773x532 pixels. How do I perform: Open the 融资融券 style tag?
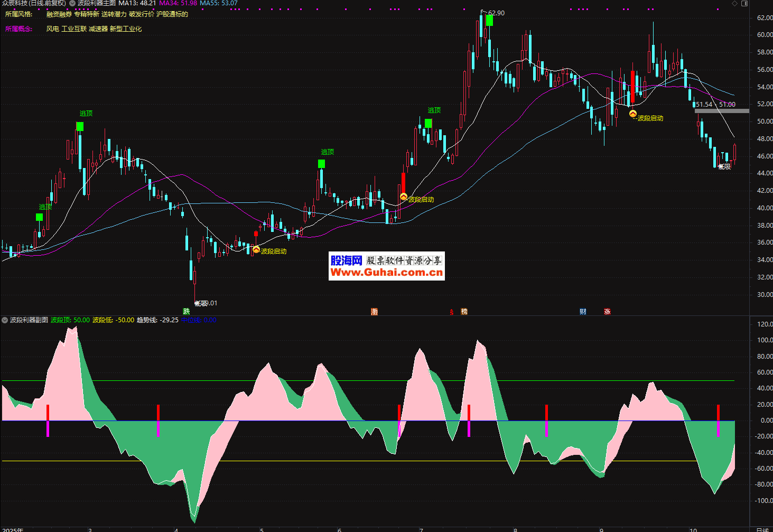coord(59,14)
